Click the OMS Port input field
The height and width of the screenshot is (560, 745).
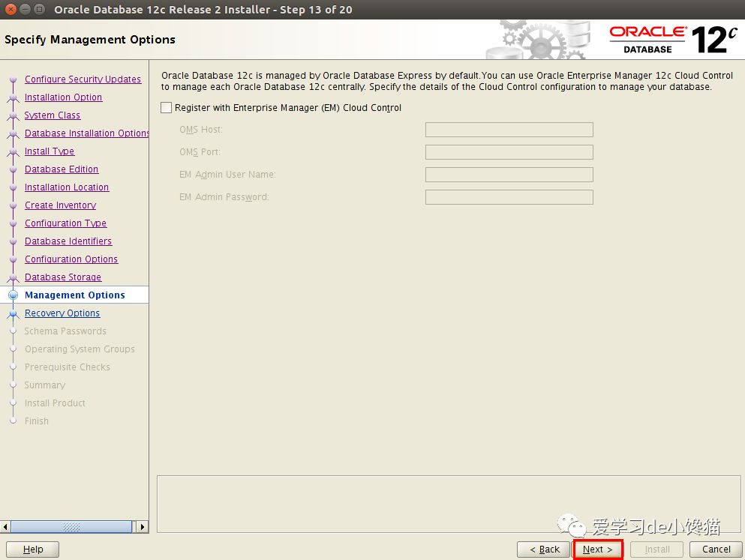tap(509, 152)
